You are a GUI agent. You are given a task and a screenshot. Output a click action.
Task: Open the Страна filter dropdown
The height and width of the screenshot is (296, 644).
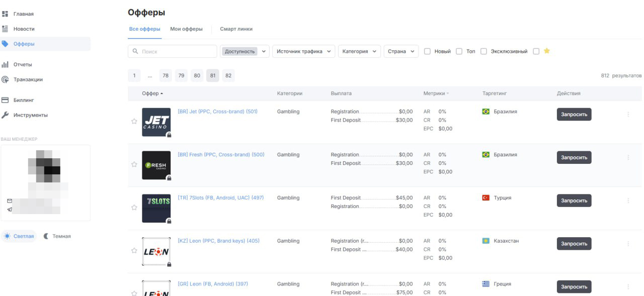(401, 51)
